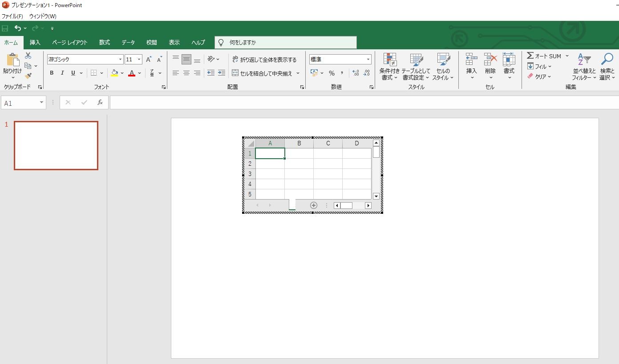
Task: Switch to the 挿入 ribbon tab
Action: [35, 43]
